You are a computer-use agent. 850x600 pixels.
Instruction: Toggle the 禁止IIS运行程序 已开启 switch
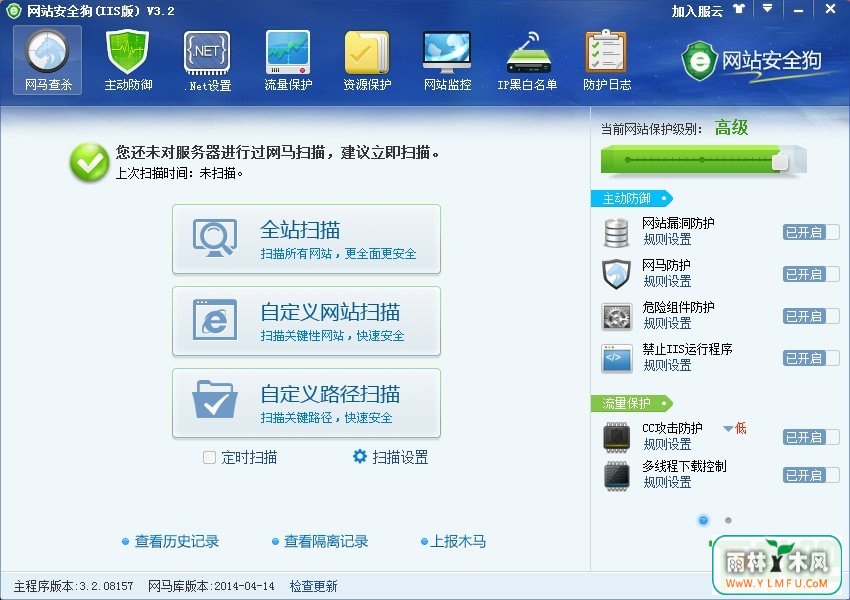811,358
